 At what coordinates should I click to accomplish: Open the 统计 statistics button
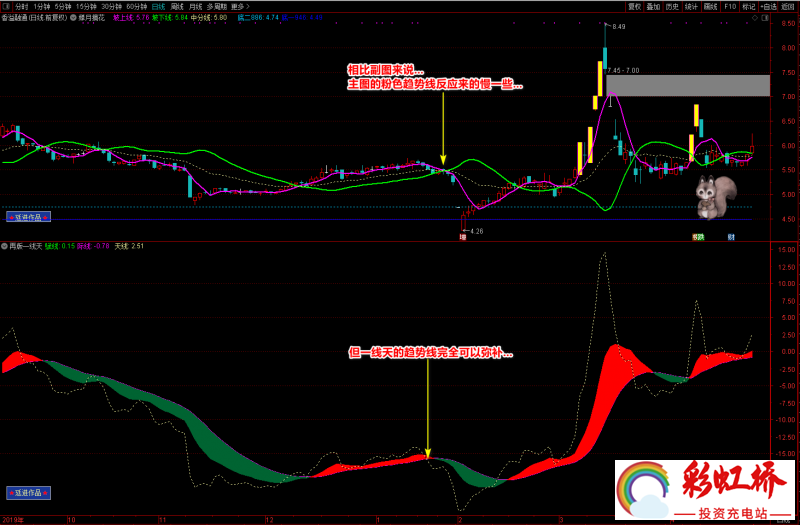(691, 7)
